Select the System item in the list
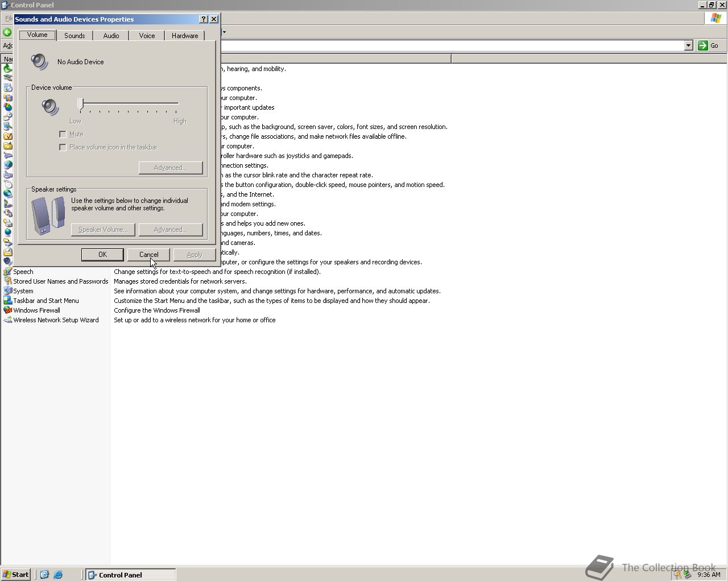728x582 pixels. [23, 291]
